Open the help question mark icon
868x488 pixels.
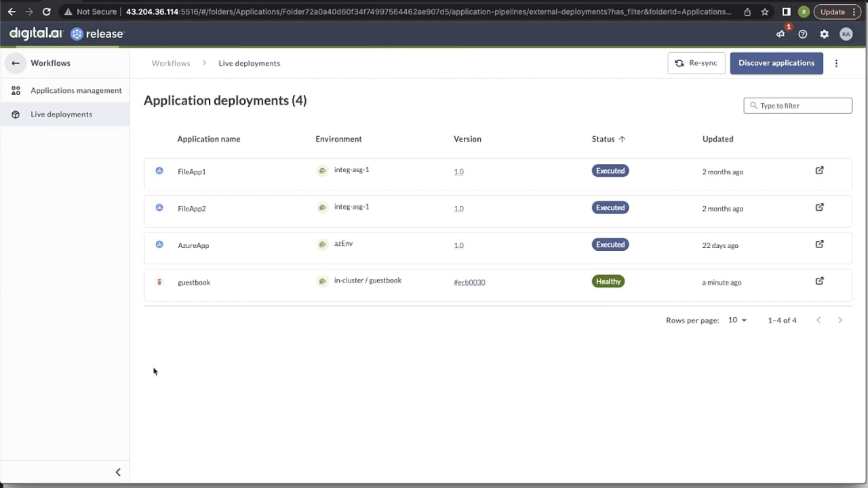click(x=803, y=34)
